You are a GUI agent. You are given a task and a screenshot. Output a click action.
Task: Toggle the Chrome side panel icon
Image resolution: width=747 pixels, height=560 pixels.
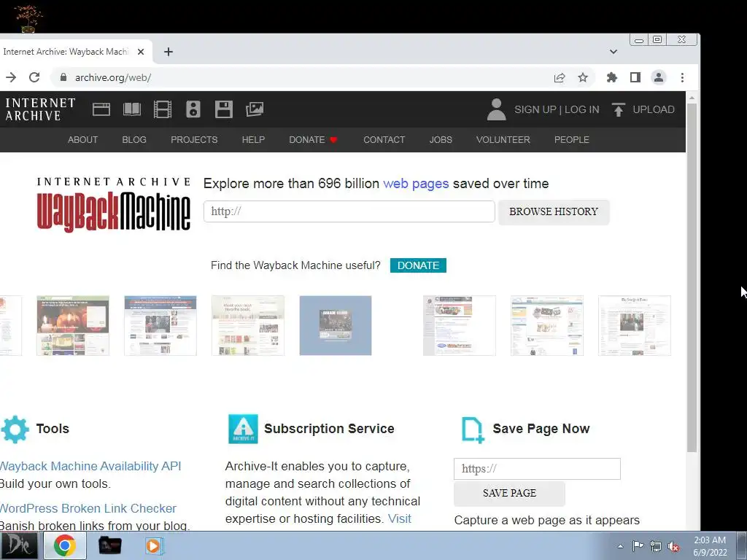click(635, 77)
